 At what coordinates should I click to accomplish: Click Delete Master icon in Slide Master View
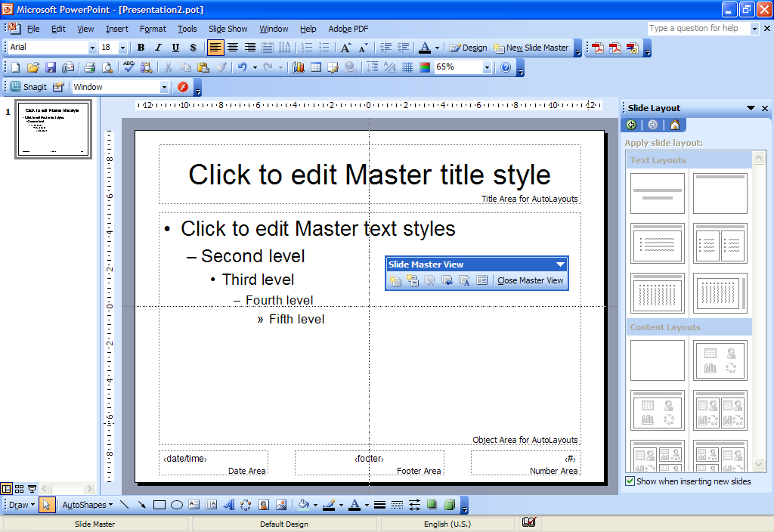[x=429, y=280]
